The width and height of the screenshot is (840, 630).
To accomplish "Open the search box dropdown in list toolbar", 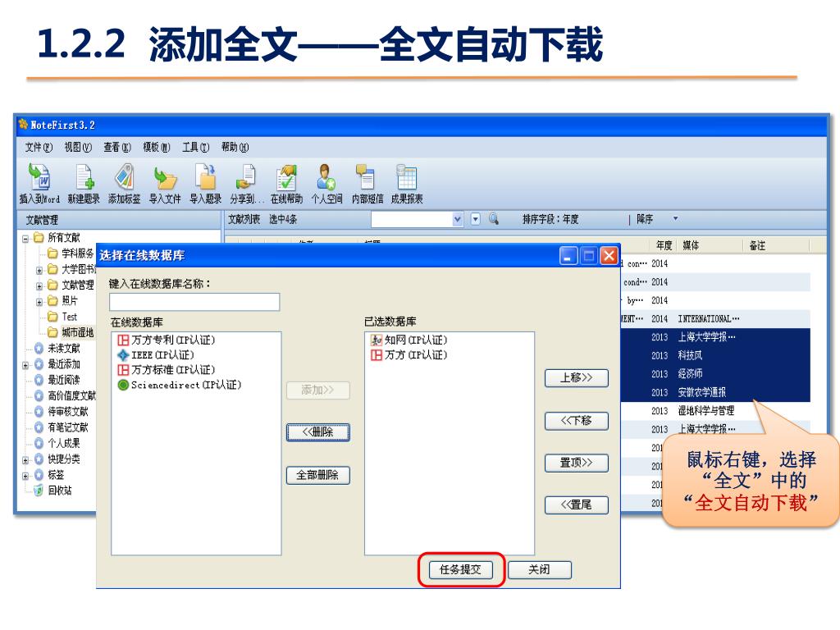I will [458, 219].
